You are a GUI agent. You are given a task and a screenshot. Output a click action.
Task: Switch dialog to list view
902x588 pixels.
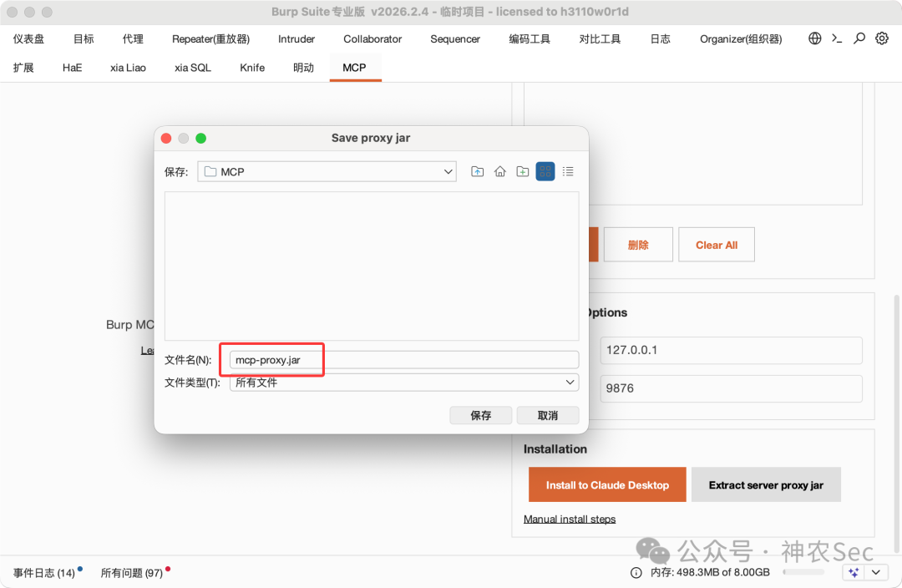pos(568,171)
